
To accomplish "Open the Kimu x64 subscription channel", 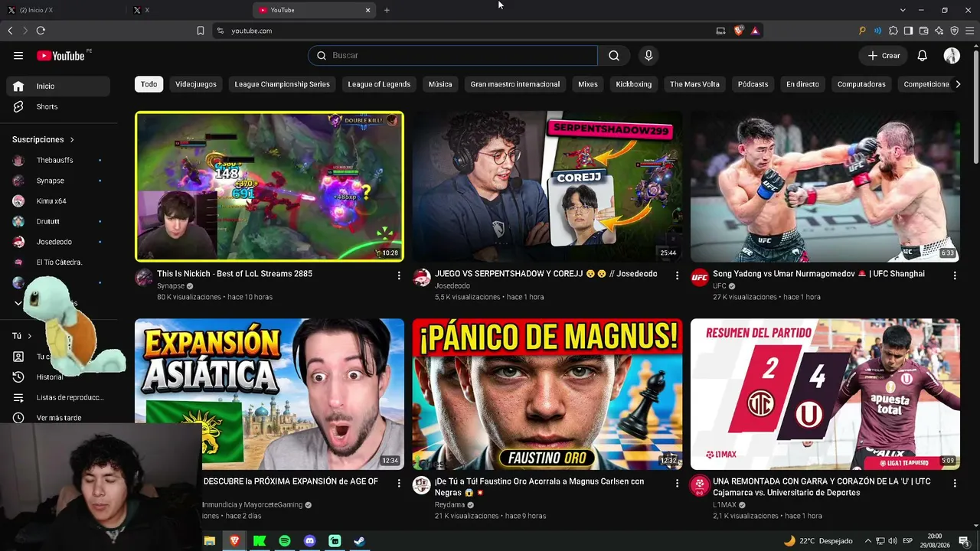I will pos(58,201).
